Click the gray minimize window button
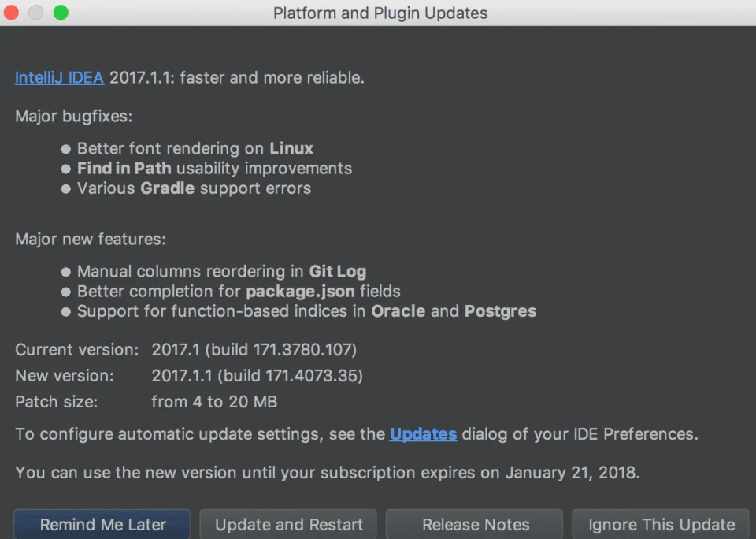Viewport: 756px width, 539px height. 36,12
